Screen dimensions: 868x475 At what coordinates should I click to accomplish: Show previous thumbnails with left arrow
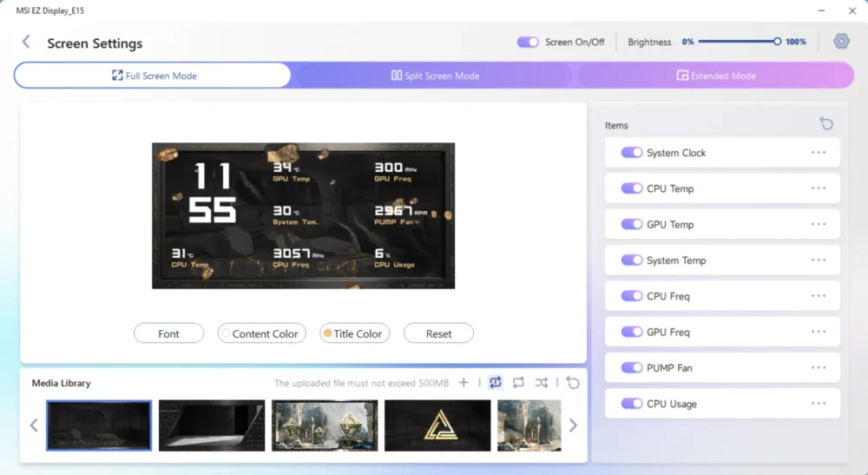coord(34,426)
